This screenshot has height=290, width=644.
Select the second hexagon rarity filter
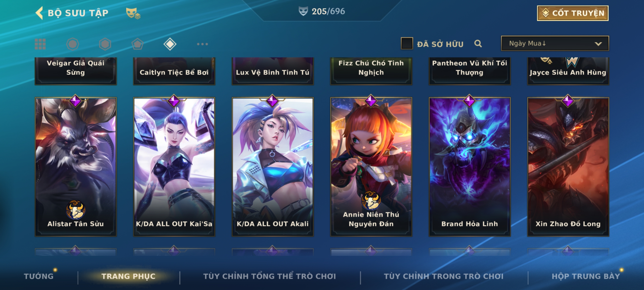[x=105, y=44]
